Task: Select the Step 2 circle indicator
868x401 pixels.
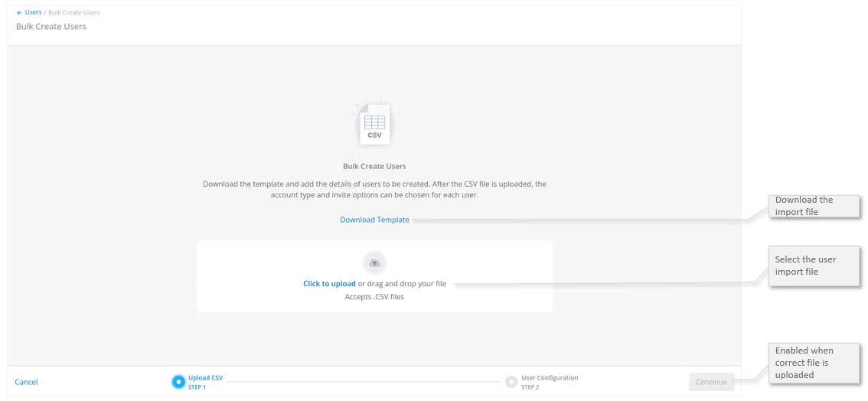Action: pyautogui.click(x=511, y=382)
